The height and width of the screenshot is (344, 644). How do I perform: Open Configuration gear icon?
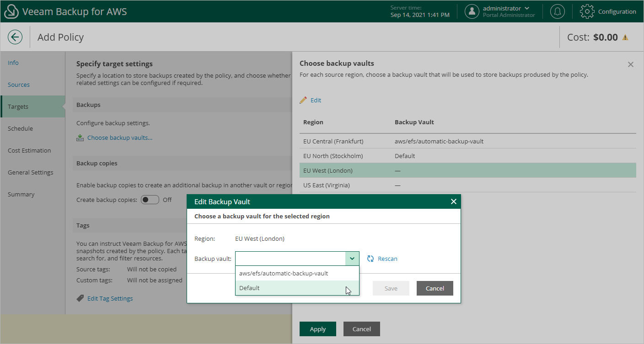pos(587,11)
